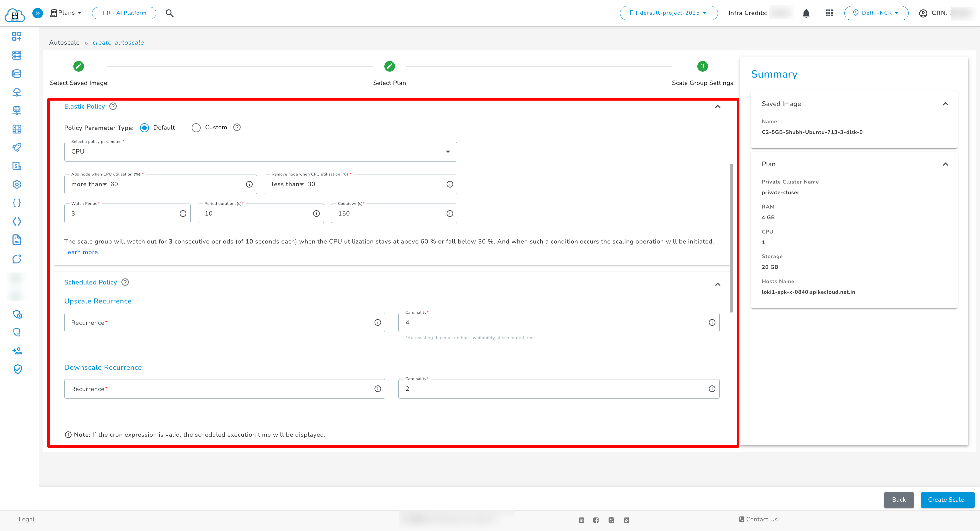Open the Delhi-NCR region selector

point(876,13)
